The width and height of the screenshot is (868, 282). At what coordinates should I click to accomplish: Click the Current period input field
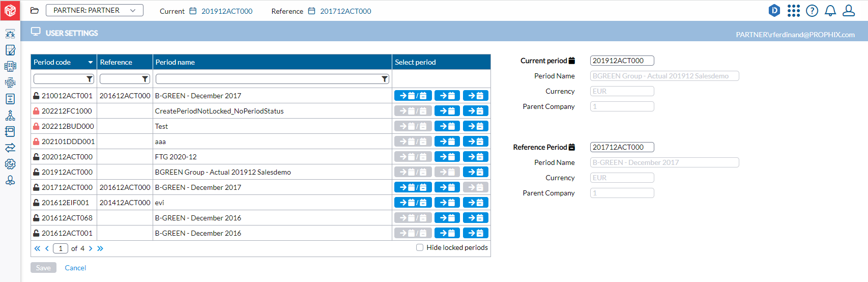tap(622, 61)
